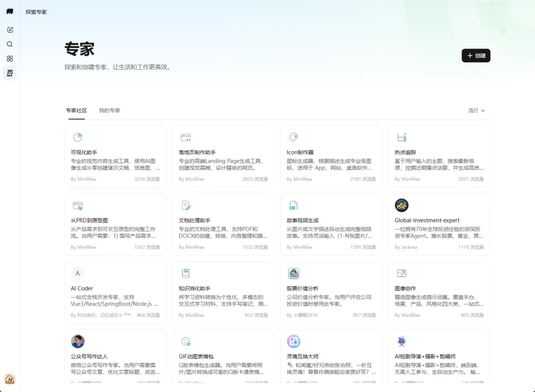
Task: Open the user avatar at sidebar bottom
Action: coord(9,379)
